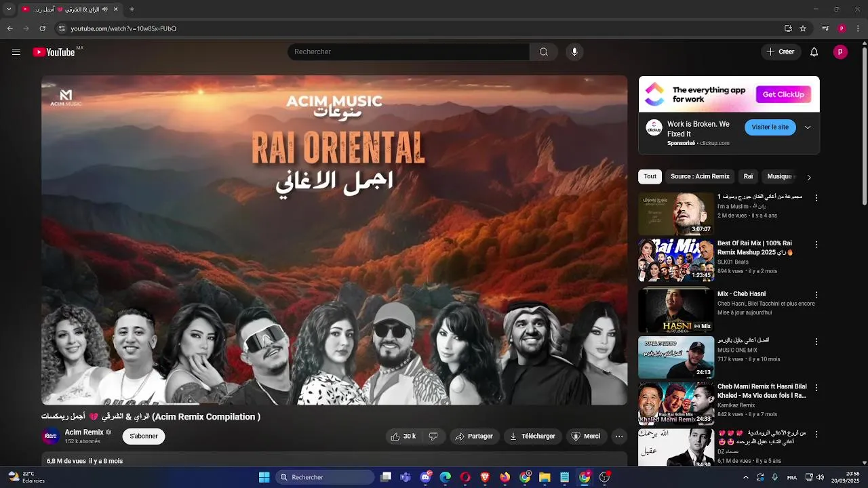Open the YouTube account avatar menu
868x488 pixels.
coord(840,52)
